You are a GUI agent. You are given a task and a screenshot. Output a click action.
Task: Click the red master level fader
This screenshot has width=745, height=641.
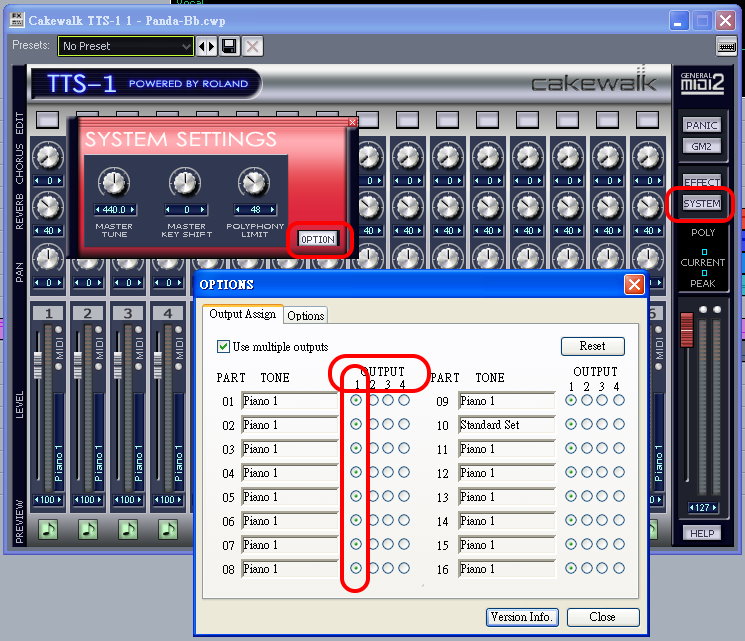pos(686,330)
